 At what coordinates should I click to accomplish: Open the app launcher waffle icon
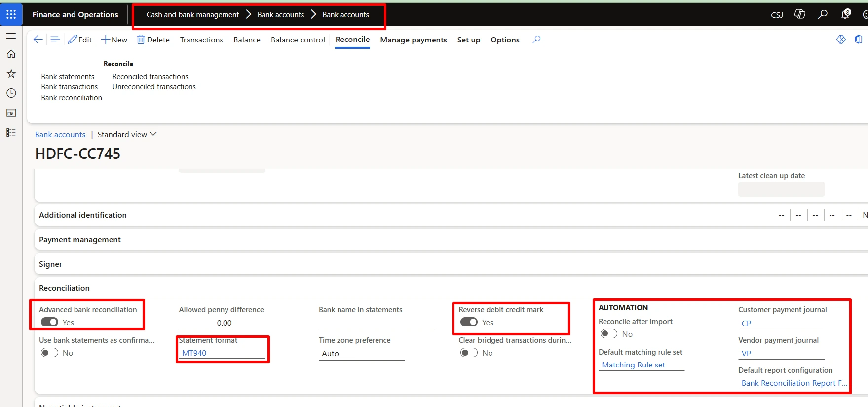click(x=11, y=14)
